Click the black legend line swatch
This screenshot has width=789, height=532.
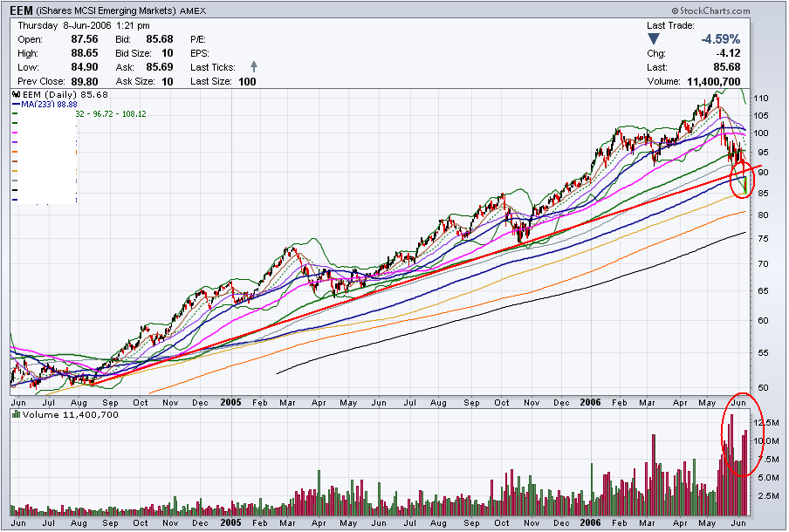[x=15, y=190]
